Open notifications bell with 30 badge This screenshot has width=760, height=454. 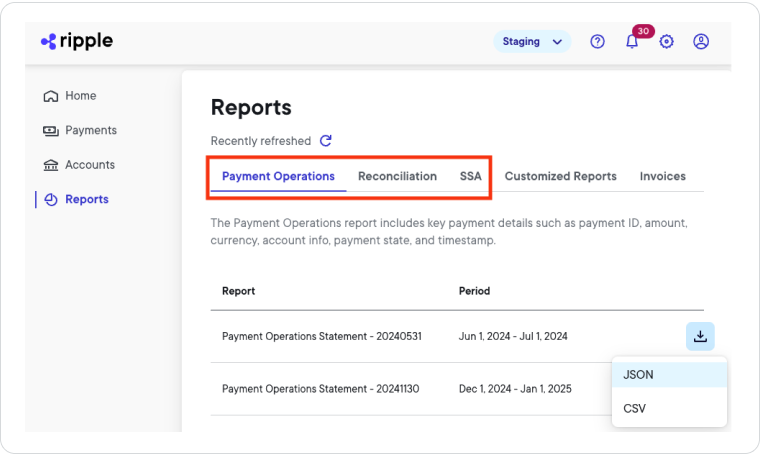coord(632,42)
